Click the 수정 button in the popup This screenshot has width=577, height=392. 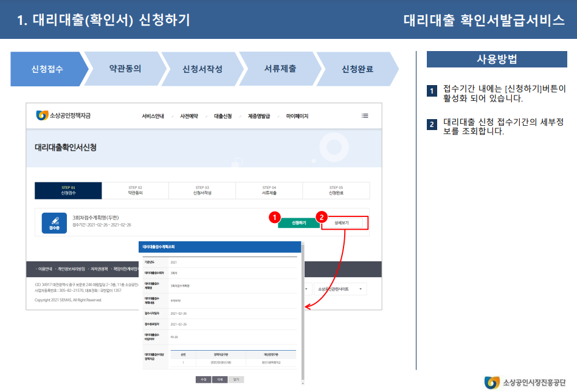[204, 379]
